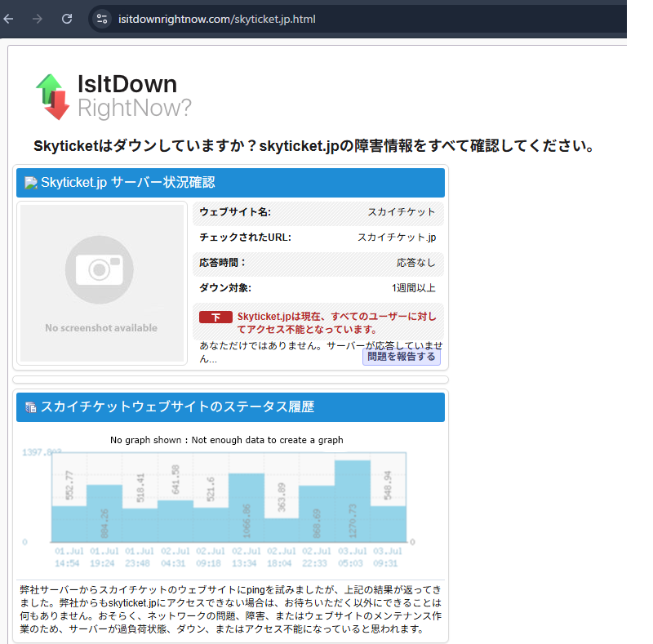Click the 03.Jul 09:31 axis label
The width and height of the screenshot is (653, 644).
pos(387,557)
